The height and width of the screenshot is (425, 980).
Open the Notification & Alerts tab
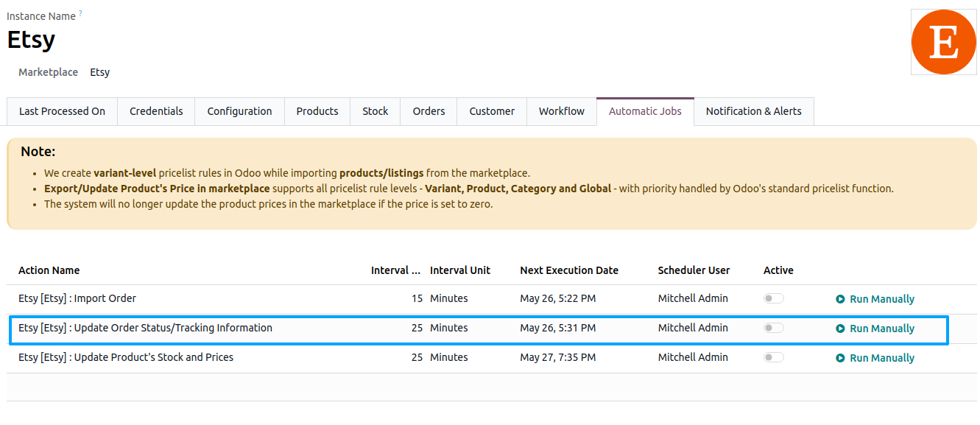click(x=754, y=111)
